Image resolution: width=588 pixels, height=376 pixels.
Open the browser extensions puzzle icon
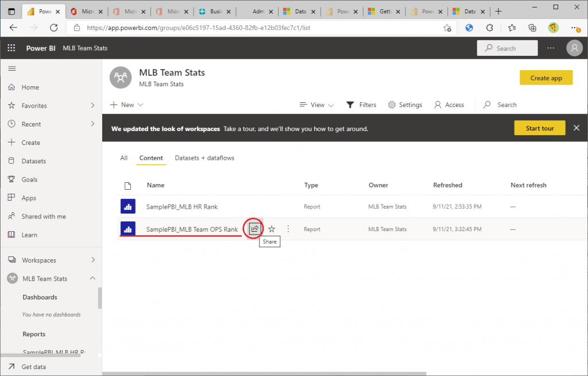click(489, 28)
